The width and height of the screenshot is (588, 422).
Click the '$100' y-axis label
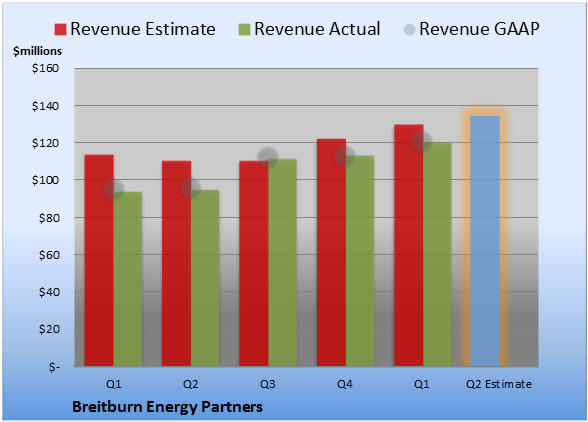tap(45, 180)
